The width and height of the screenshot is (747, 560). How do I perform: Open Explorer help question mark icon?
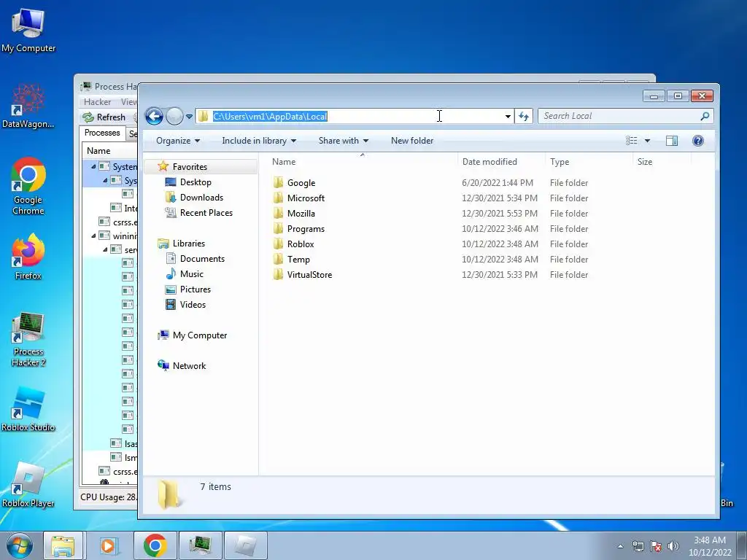point(698,141)
